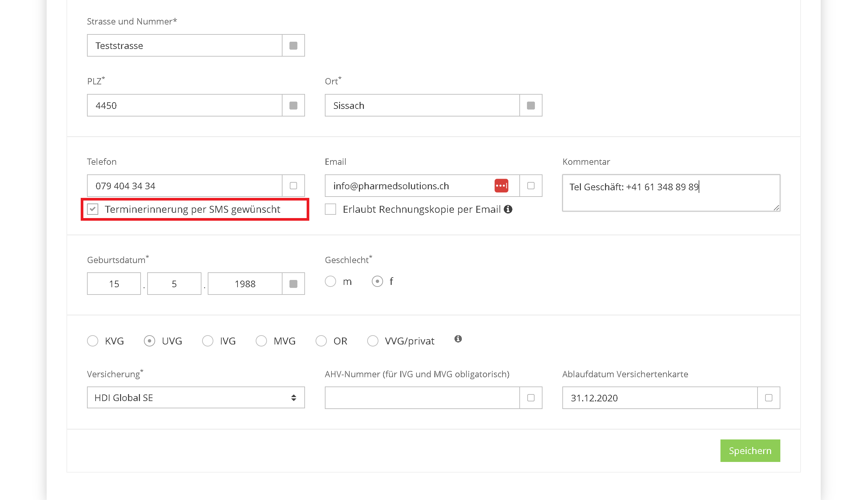
Task: Click the square box beside the Teststrasse field
Action: pos(293,45)
